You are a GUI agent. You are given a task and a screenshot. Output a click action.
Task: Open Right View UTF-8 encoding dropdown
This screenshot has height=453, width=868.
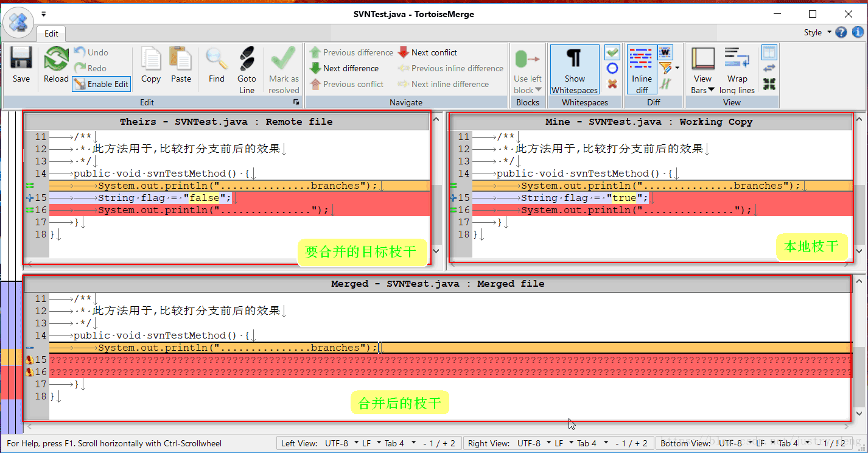pyautogui.click(x=534, y=443)
